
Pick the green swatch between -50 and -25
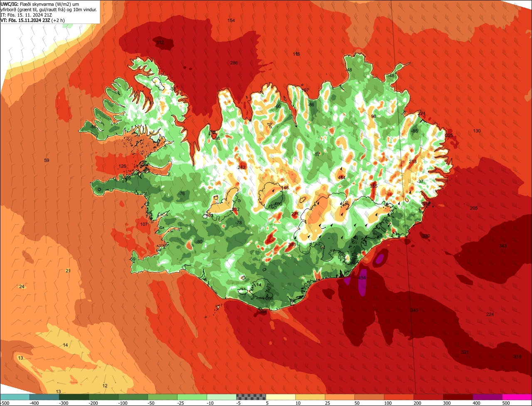pos(163,397)
